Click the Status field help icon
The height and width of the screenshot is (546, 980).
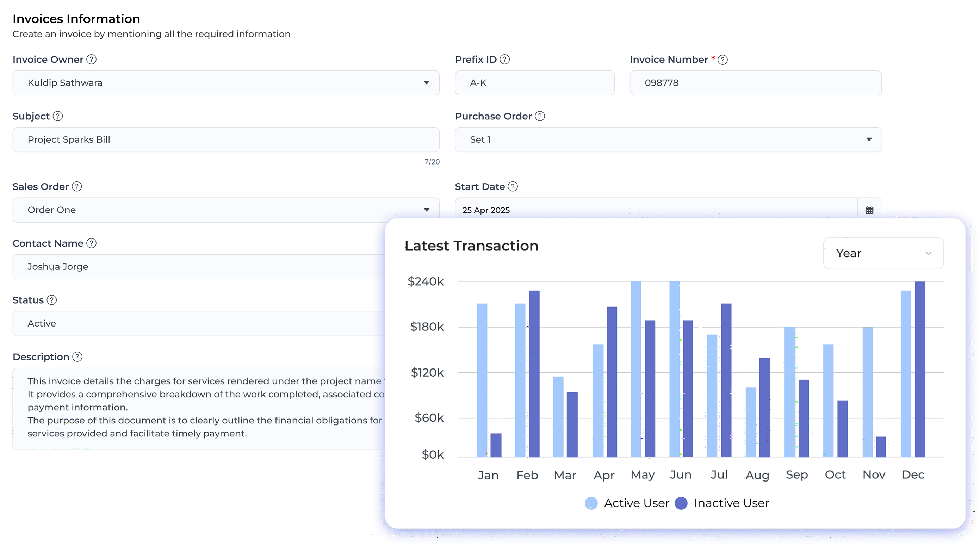click(x=51, y=300)
